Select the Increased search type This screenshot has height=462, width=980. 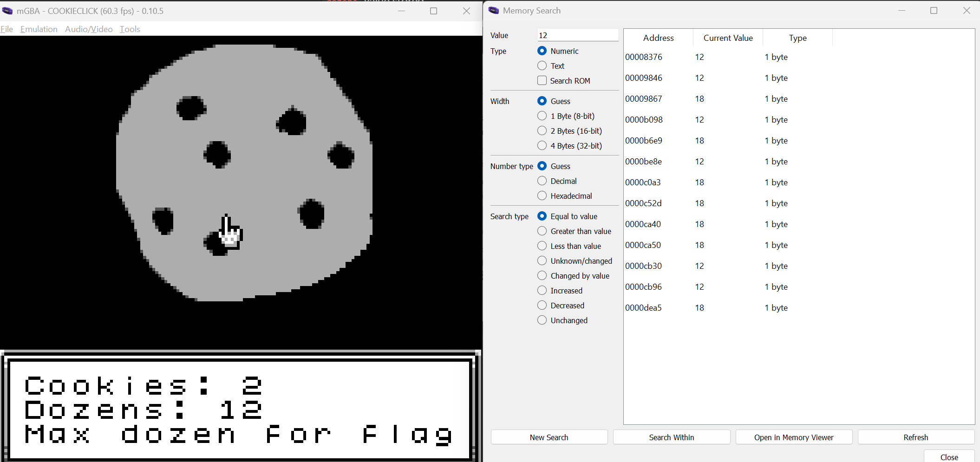pyautogui.click(x=542, y=291)
